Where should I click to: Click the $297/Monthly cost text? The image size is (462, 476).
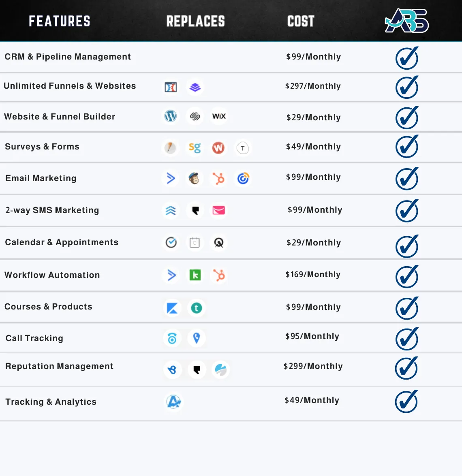pyautogui.click(x=313, y=86)
